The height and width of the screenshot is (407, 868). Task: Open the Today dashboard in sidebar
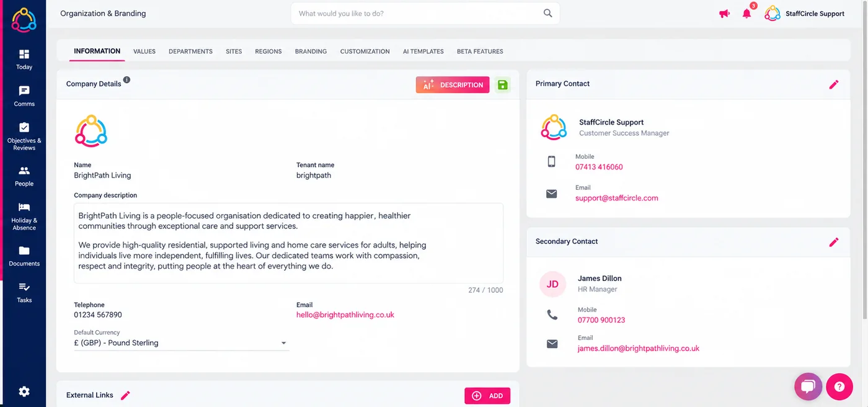tap(24, 60)
